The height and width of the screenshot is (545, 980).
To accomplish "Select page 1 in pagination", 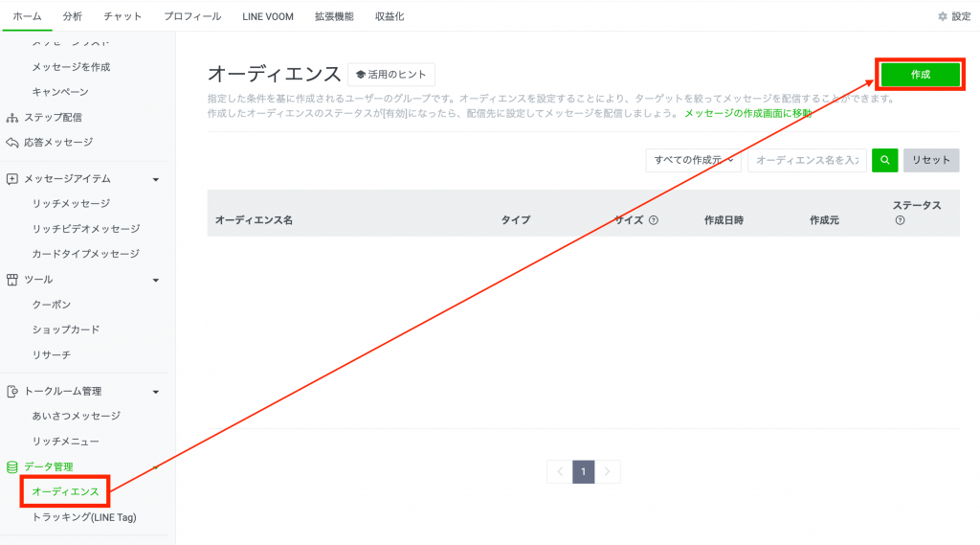I will pyautogui.click(x=584, y=472).
